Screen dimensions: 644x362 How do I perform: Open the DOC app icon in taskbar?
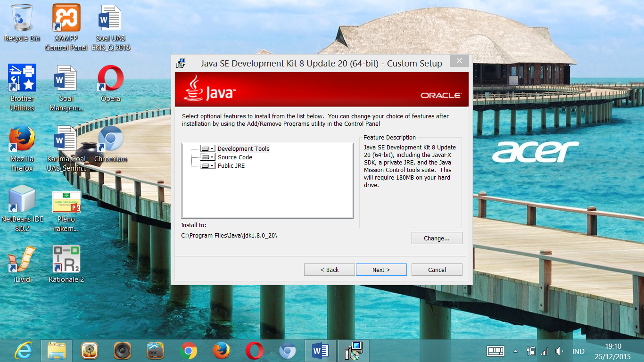(x=155, y=351)
